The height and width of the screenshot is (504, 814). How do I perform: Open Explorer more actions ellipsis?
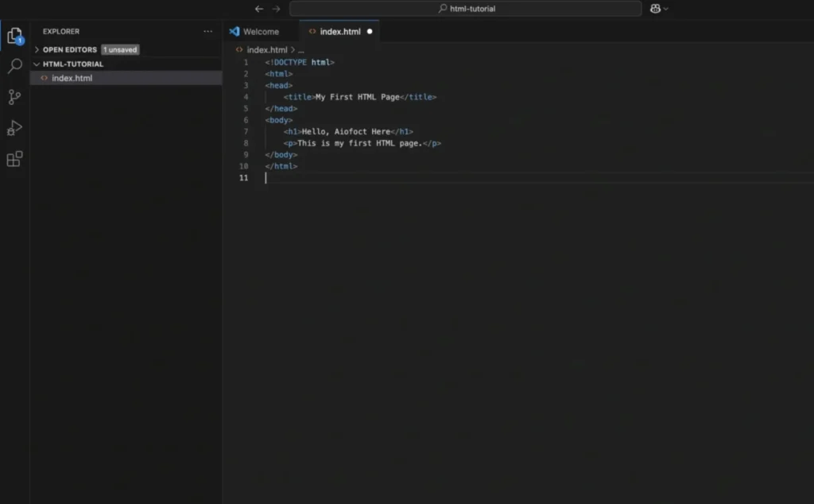207,31
